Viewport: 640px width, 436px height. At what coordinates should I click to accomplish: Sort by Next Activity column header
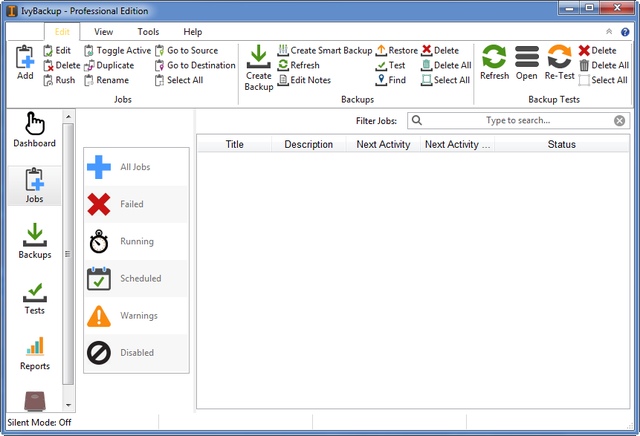[383, 145]
